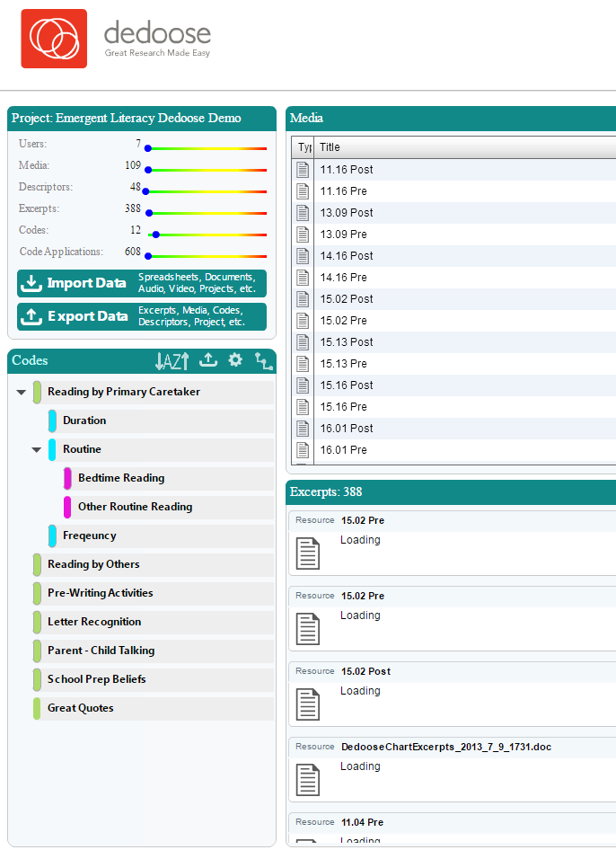
Task: Click green swatch of Reading by Others
Action: pos(37,565)
